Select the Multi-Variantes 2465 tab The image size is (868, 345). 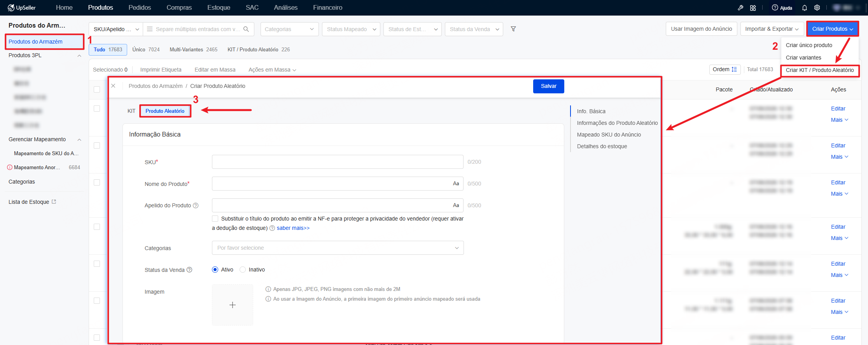click(193, 50)
